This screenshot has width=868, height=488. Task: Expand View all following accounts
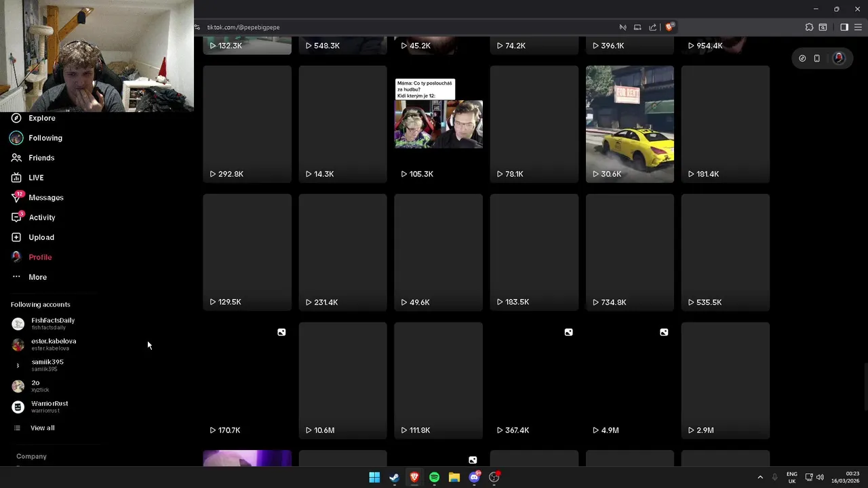pyautogui.click(x=42, y=428)
